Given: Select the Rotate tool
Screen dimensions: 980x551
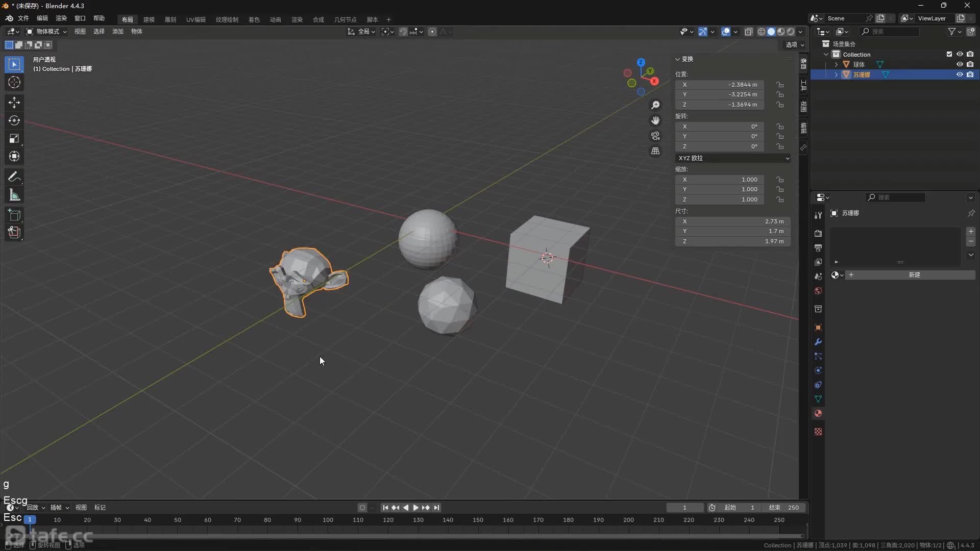Looking at the screenshot, I should point(14,121).
